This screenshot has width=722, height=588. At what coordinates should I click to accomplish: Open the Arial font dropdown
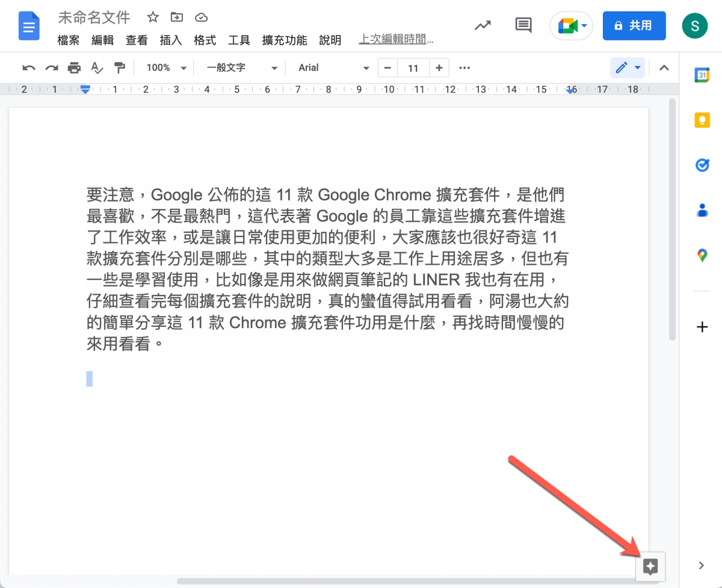point(333,68)
